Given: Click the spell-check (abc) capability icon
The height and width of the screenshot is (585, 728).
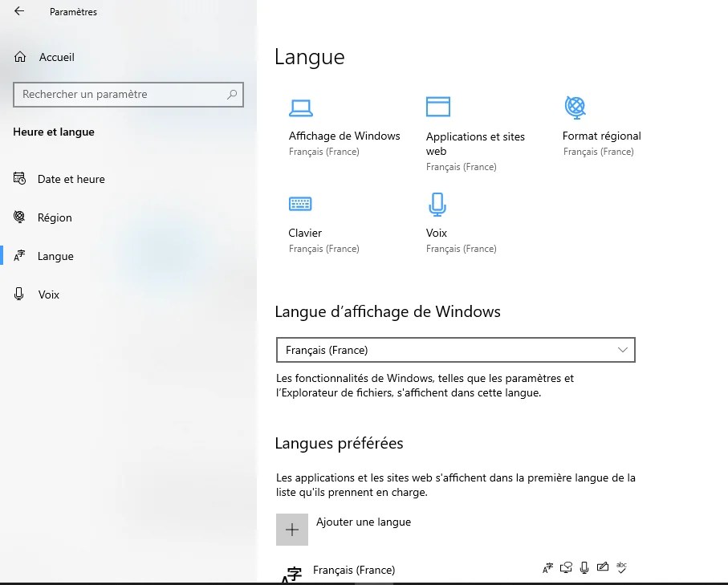Looking at the screenshot, I should (x=621, y=567).
